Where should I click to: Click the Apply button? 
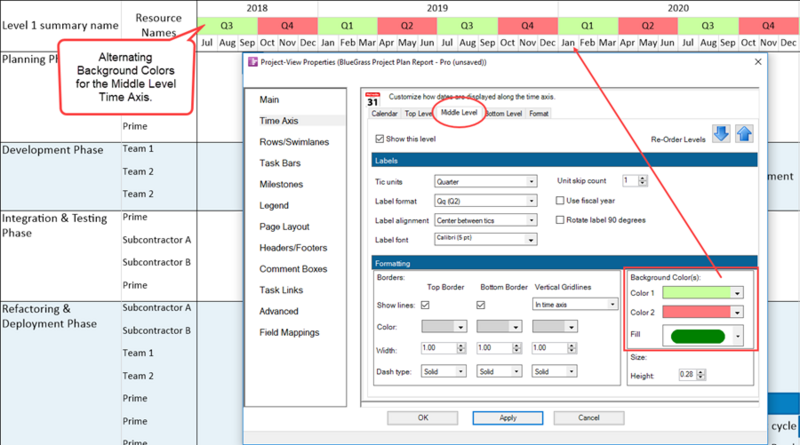tap(508, 418)
